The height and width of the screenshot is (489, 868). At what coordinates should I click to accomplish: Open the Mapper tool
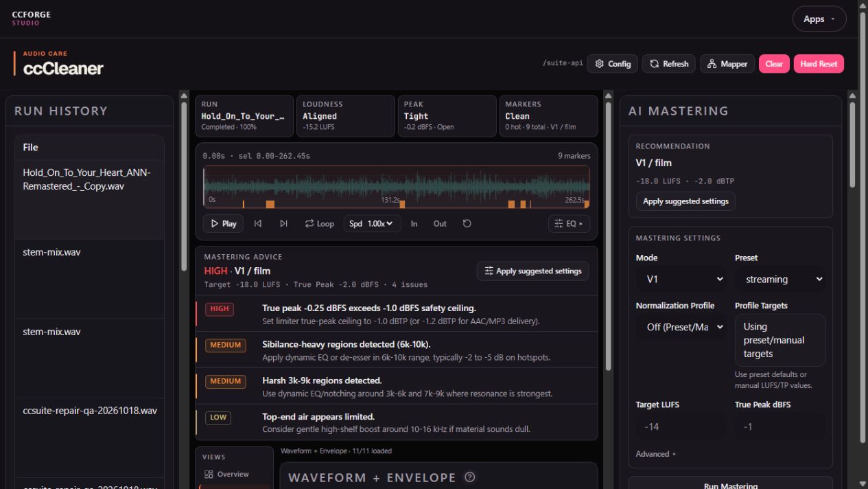pos(727,64)
